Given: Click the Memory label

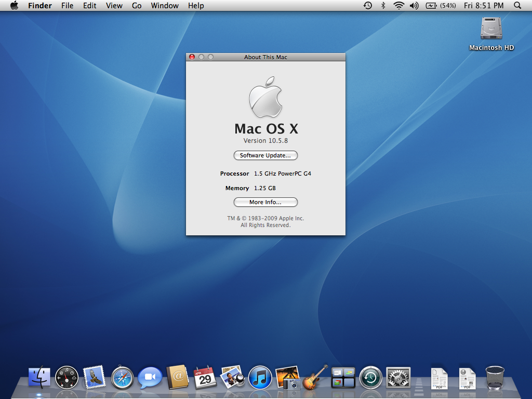Looking at the screenshot, I should coord(237,188).
